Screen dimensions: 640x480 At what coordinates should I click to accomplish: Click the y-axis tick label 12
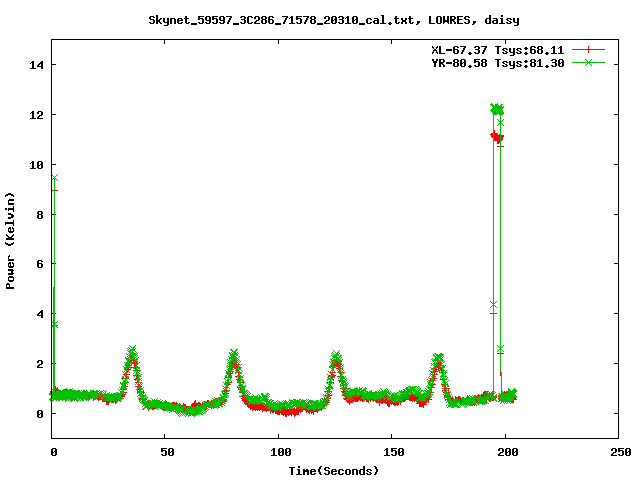coord(36,115)
